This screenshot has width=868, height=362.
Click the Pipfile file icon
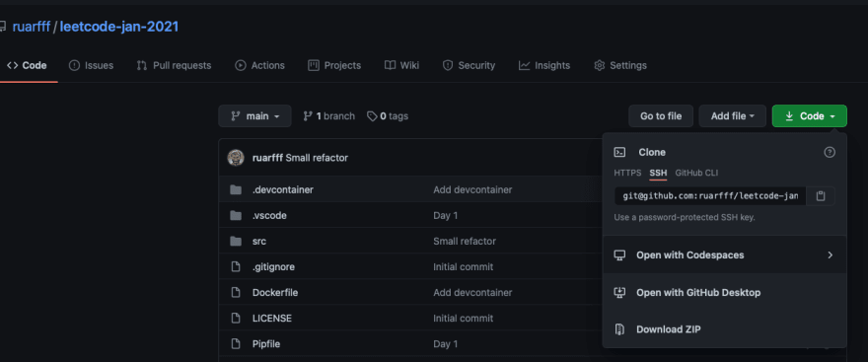[236, 343]
